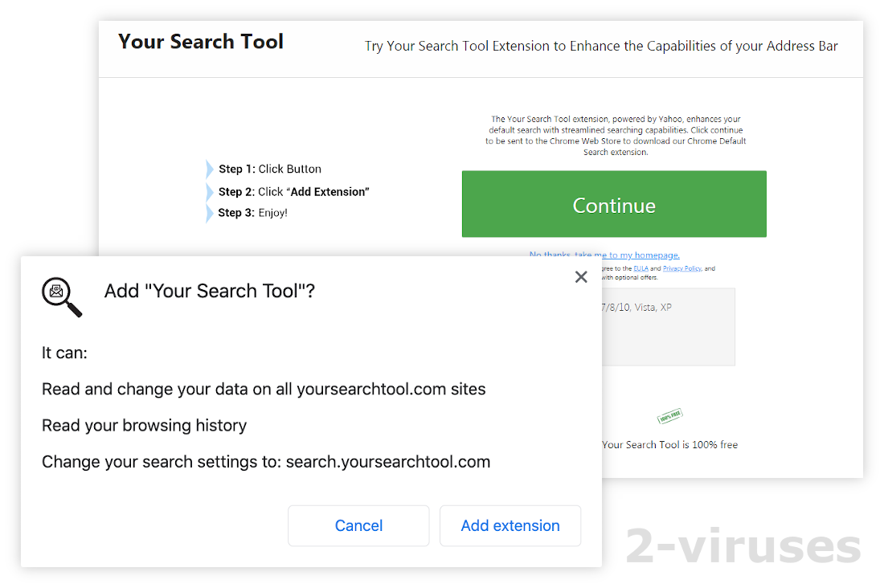Select the 'Read your browsing history' permission text
The height and width of the screenshot is (588, 884).
click(144, 425)
